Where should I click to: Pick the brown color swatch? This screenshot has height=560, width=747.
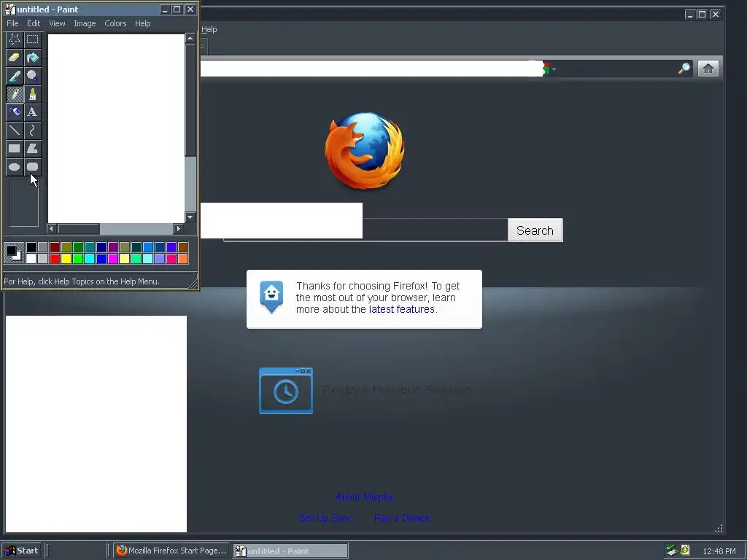pos(182,246)
